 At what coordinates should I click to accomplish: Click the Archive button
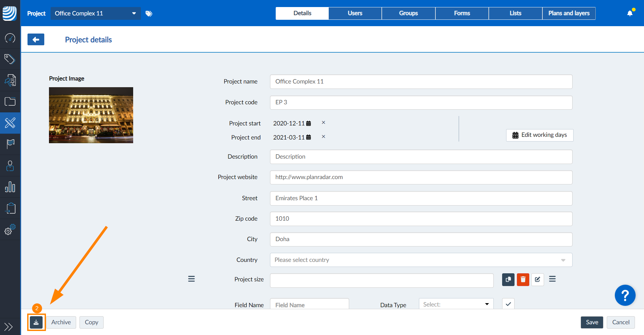coord(61,322)
